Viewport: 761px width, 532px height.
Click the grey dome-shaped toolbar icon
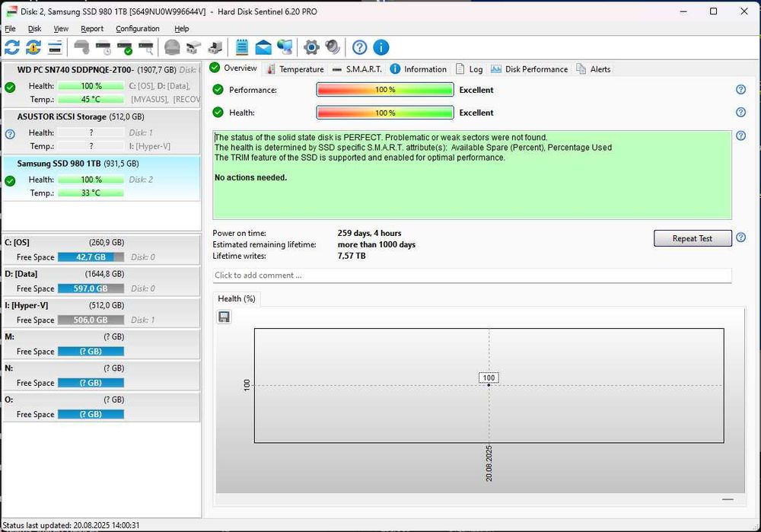[x=172, y=47]
